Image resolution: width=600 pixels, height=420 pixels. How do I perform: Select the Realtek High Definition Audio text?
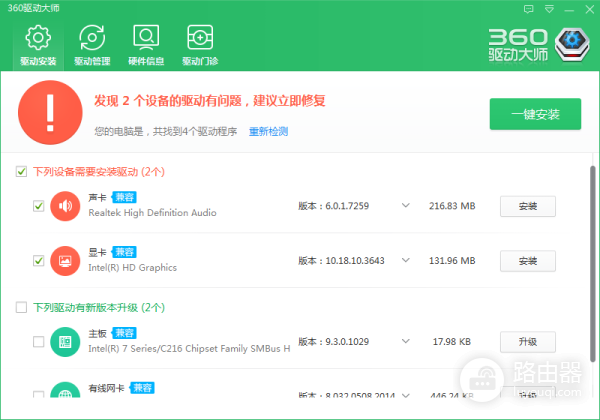(152, 213)
